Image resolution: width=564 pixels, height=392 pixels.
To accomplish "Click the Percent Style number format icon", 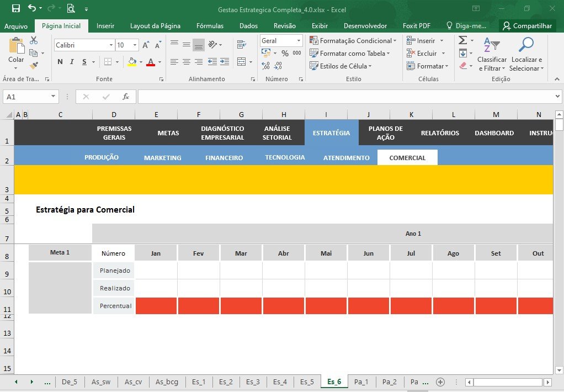I will coord(285,53).
